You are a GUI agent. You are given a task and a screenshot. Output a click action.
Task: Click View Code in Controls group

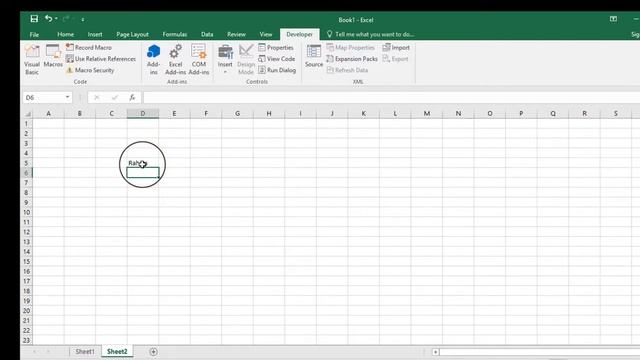[x=277, y=59]
